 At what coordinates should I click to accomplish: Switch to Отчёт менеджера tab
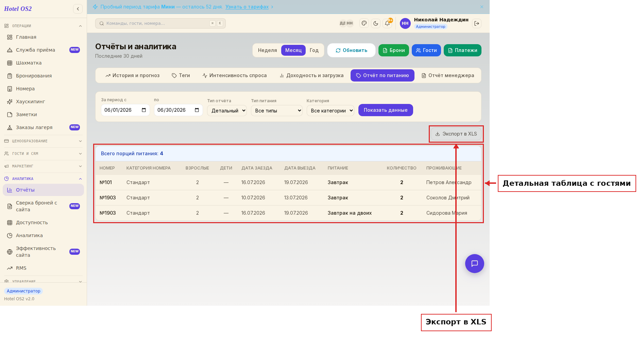coord(448,75)
